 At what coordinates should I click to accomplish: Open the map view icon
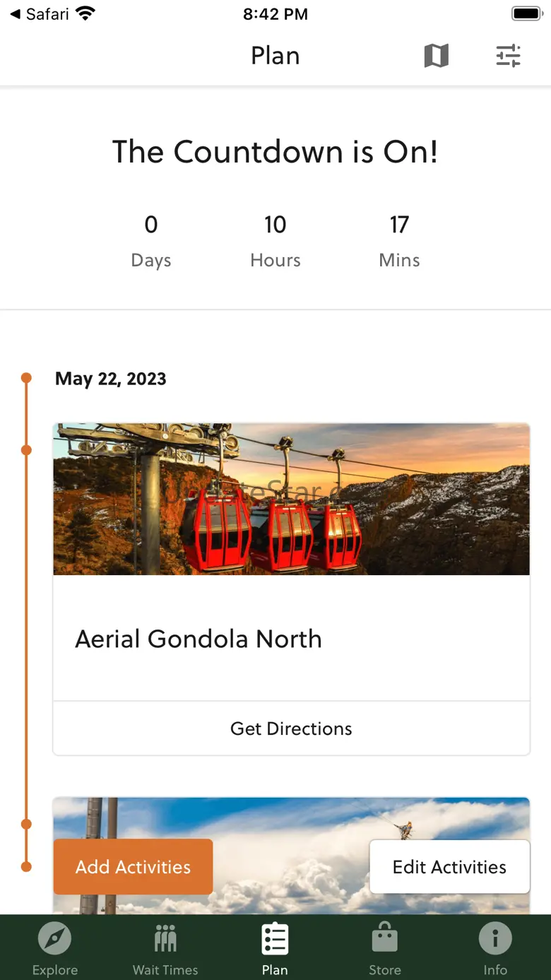click(x=436, y=56)
